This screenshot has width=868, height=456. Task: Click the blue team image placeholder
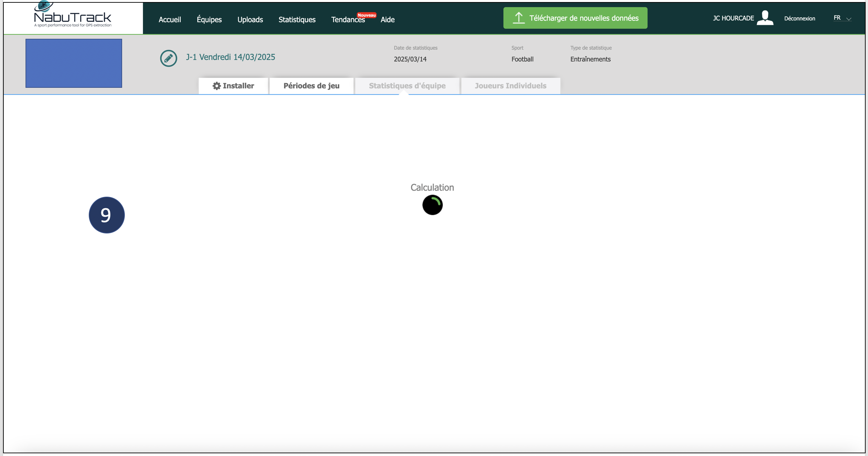(x=74, y=63)
